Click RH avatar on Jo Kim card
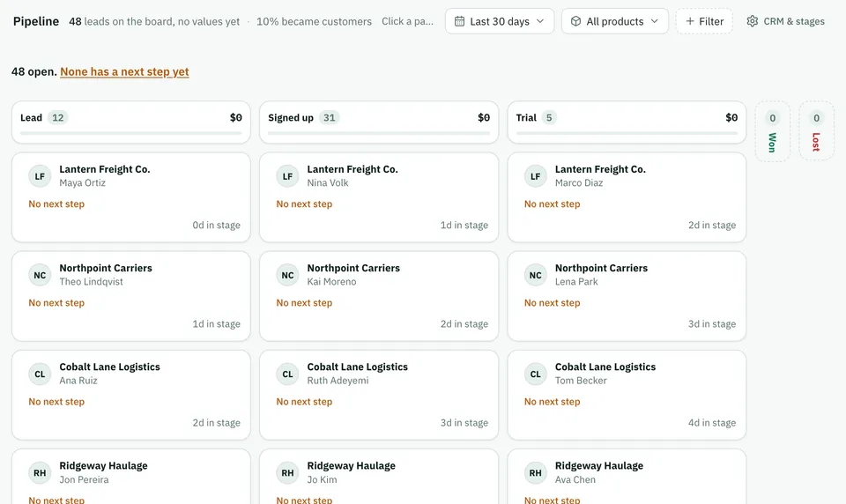Viewport: 846px width, 504px height. click(287, 472)
